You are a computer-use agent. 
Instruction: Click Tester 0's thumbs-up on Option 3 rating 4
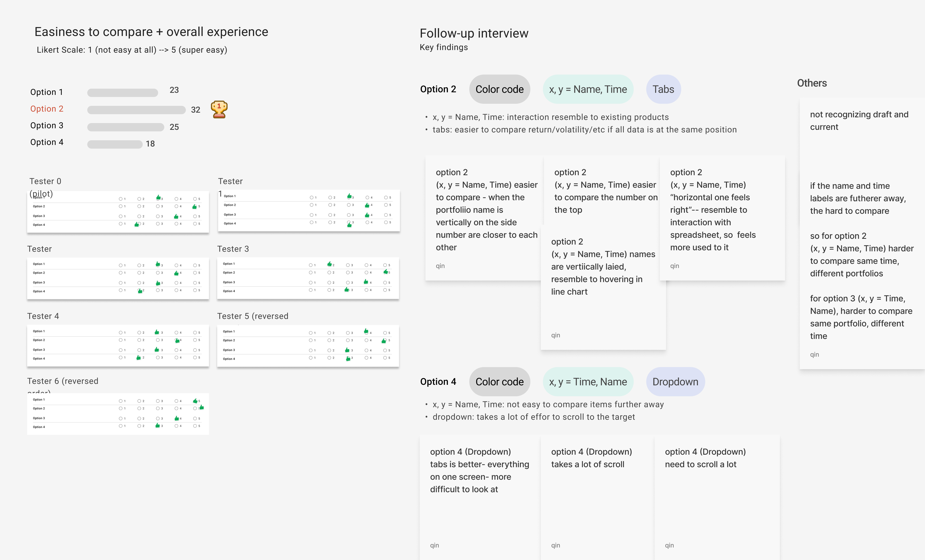(176, 216)
